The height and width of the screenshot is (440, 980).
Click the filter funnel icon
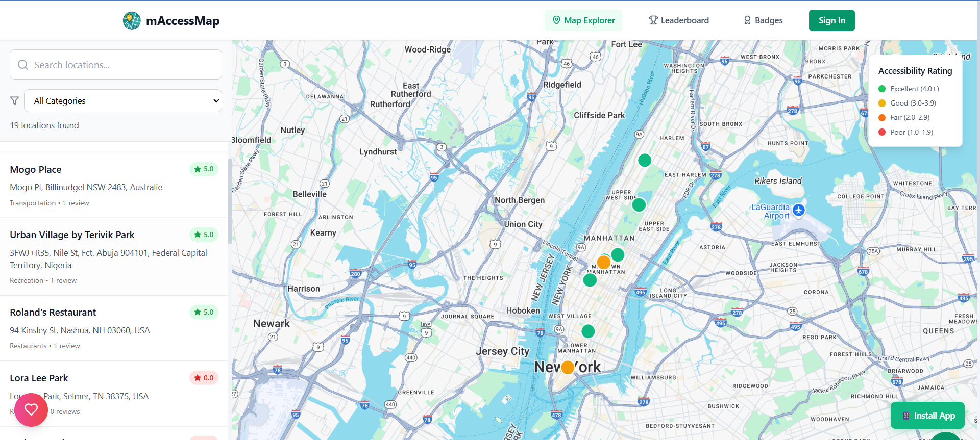[x=15, y=101]
